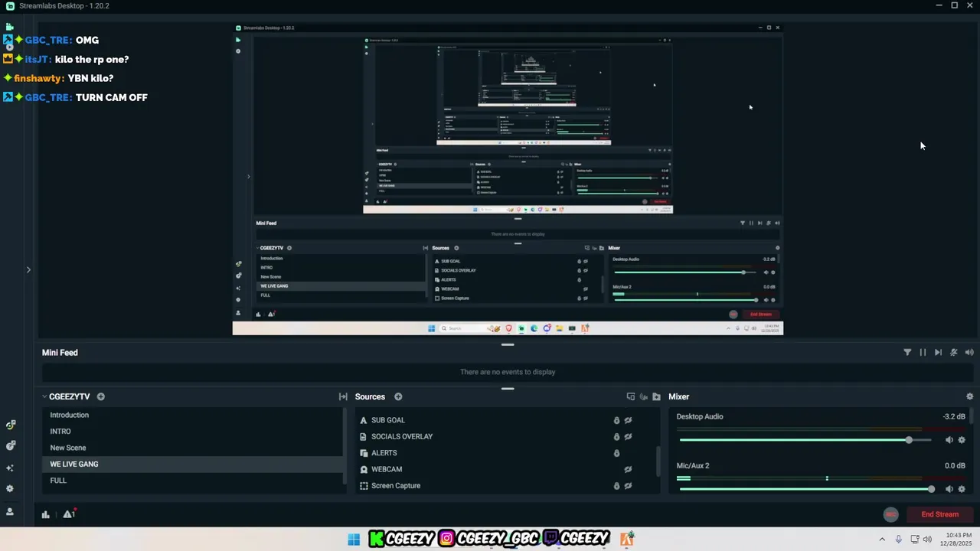Click the -3.2 dB level readout
Screen dimensions: 980x551
(x=954, y=416)
